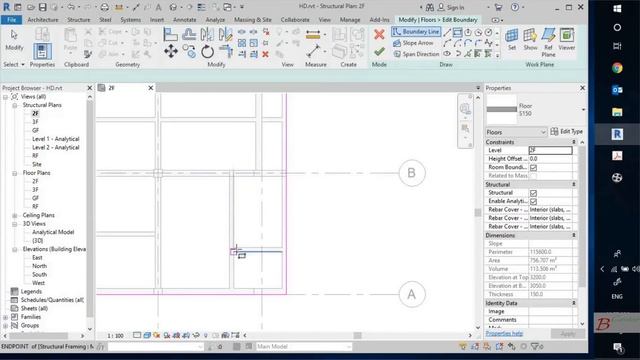
Task: Click the Align tool icon
Action: coord(170,34)
